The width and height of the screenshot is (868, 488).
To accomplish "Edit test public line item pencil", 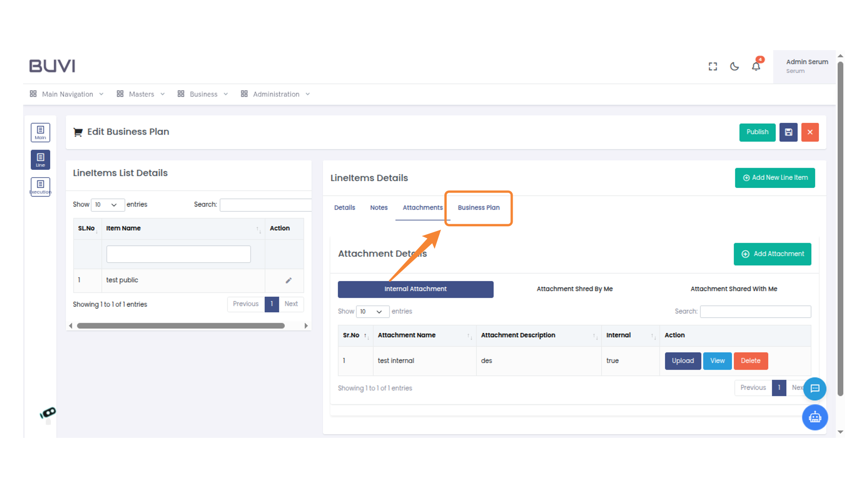I will coord(288,280).
